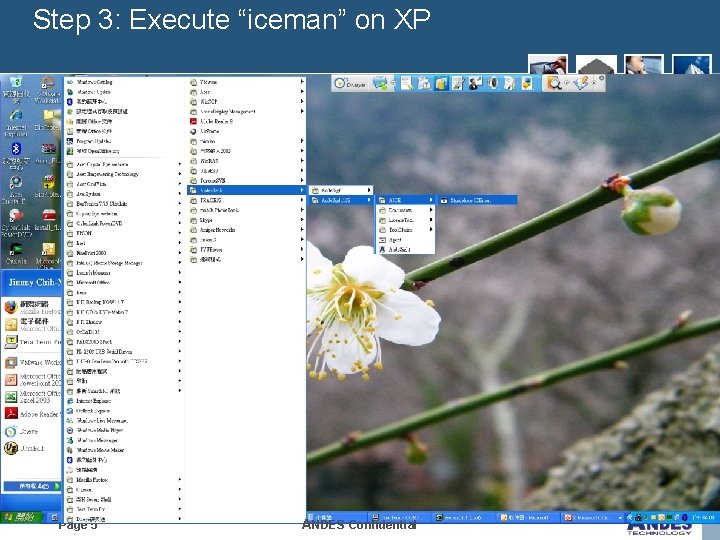This screenshot has height=540, width=720.
Task: Expand arrow beside AICE folder
Action: 431,200
